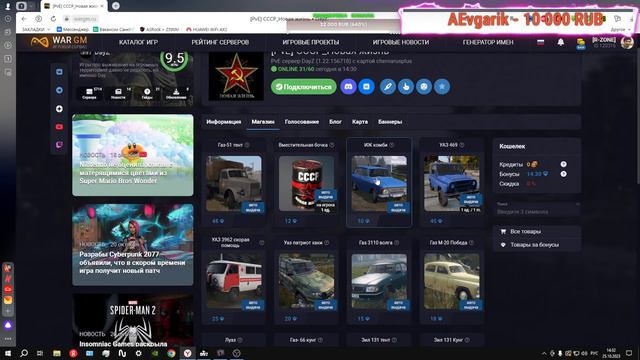Viewport: 640px width, 360px height.
Task: Show info icon beside ИЖ комби
Action: pyautogui.click(x=392, y=145)
